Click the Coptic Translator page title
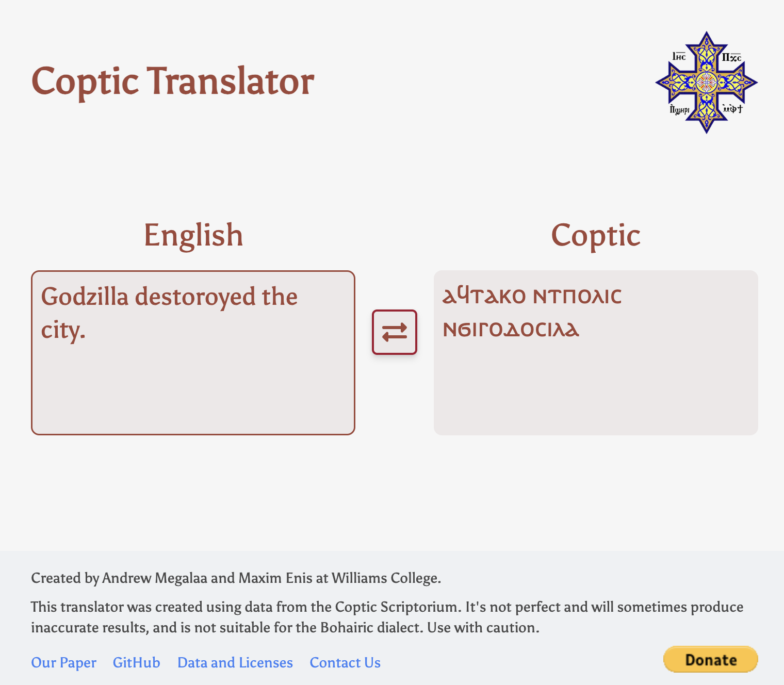Screen dimensions: 784x685 (173, 81)
